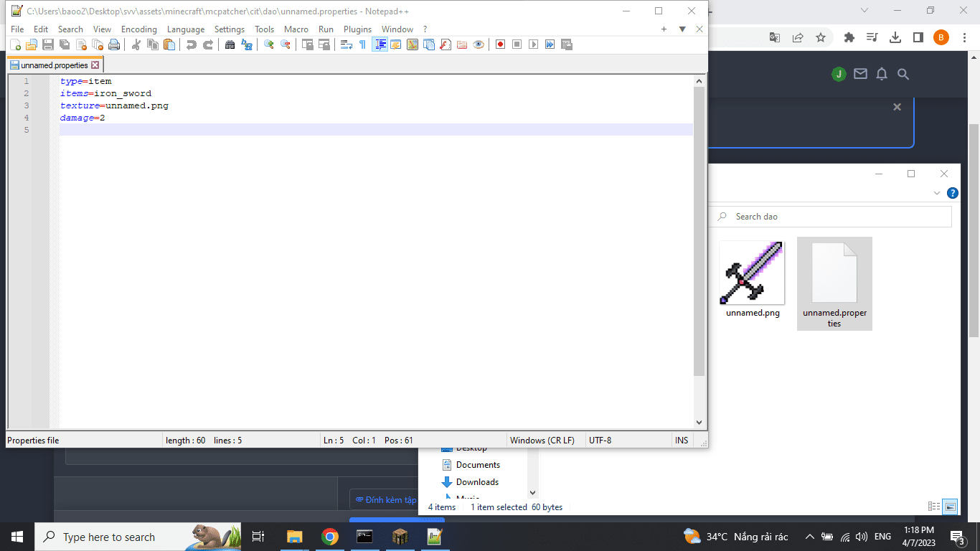Screen dimensions: 980x551
Task: Open the Macro menu
Action: [296, 29]
